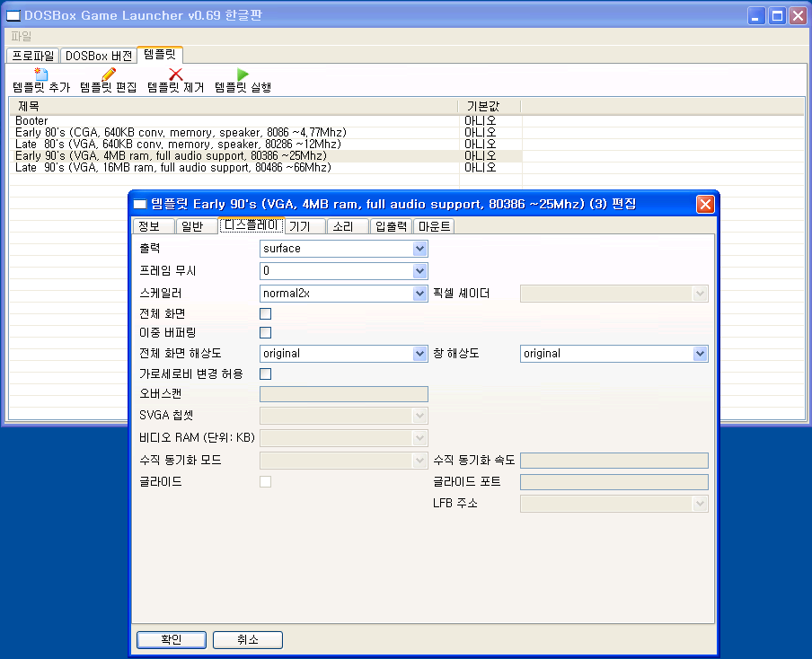Expand the 창 해상도 original dropdown
This screenshot has width=812, height=659.
pos(700,354)
